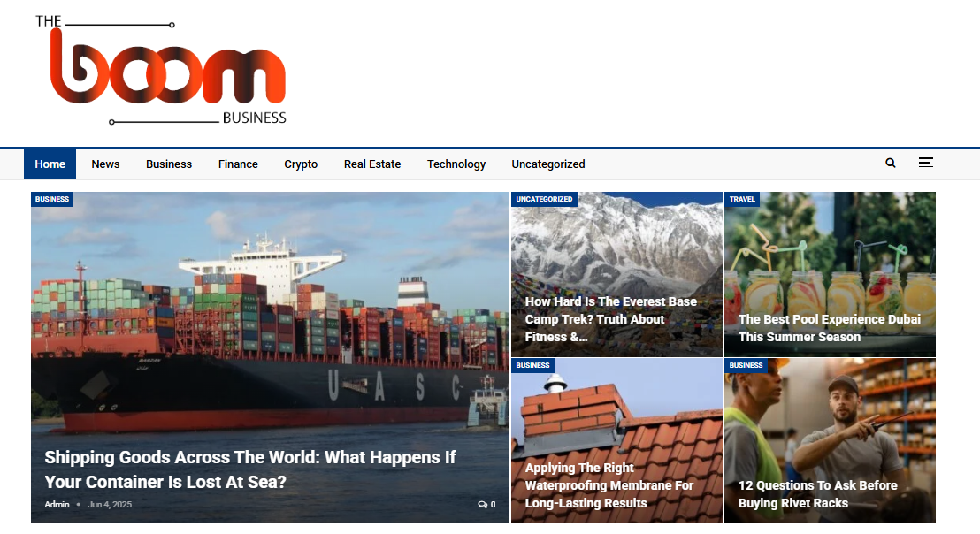Open the Real Estate menu item
The height and width of the screenshot is (534, 980).
point(372,164)
